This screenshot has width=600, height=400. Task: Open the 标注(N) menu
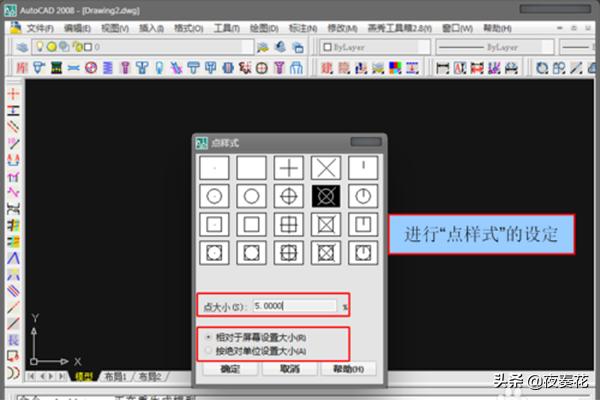(303, 28)
